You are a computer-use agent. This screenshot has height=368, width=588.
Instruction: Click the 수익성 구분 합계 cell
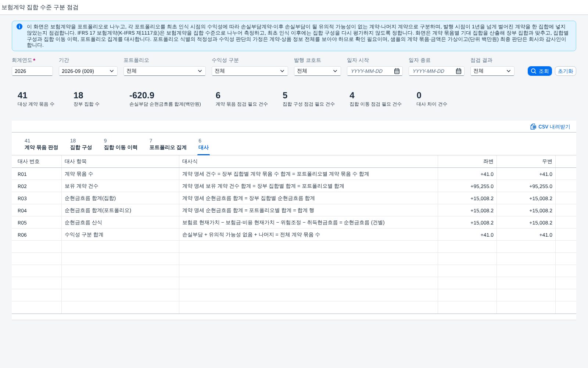tap(121, 235)
